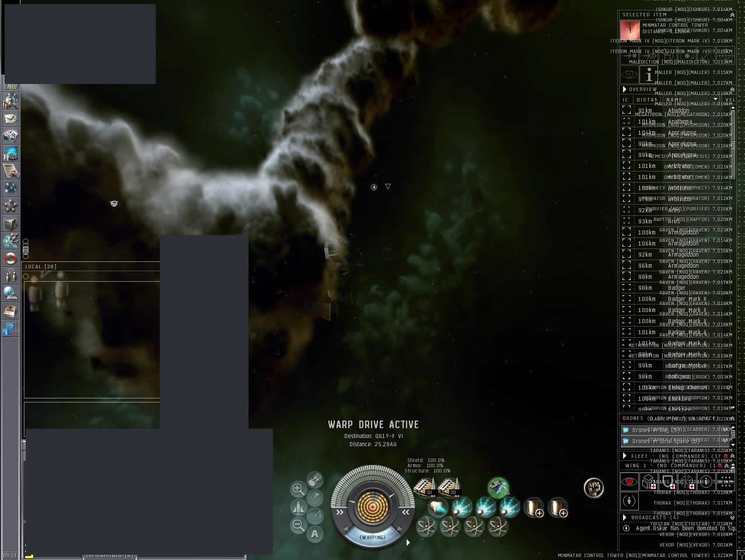Open the chat channels people icon

click(x=11, y=275)
